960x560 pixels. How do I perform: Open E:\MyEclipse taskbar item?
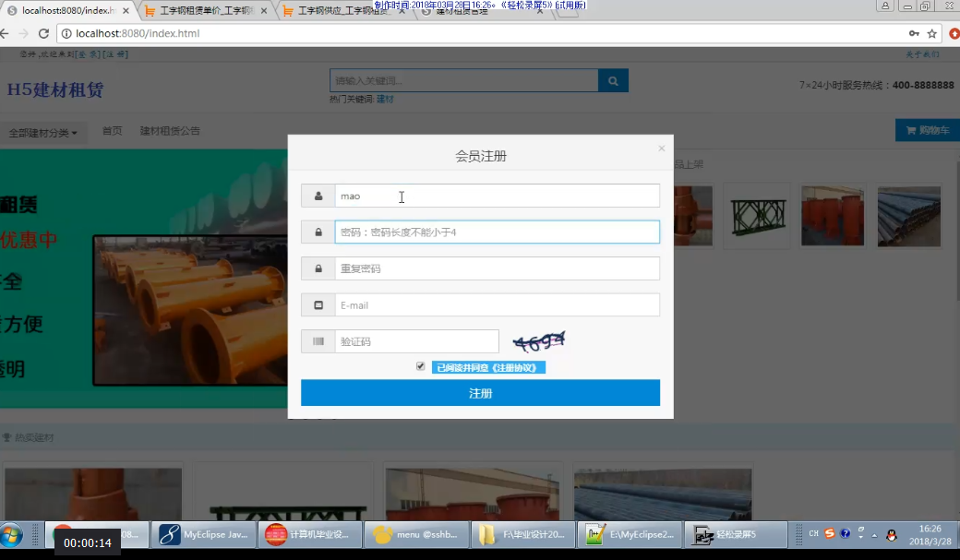[630, 535]
